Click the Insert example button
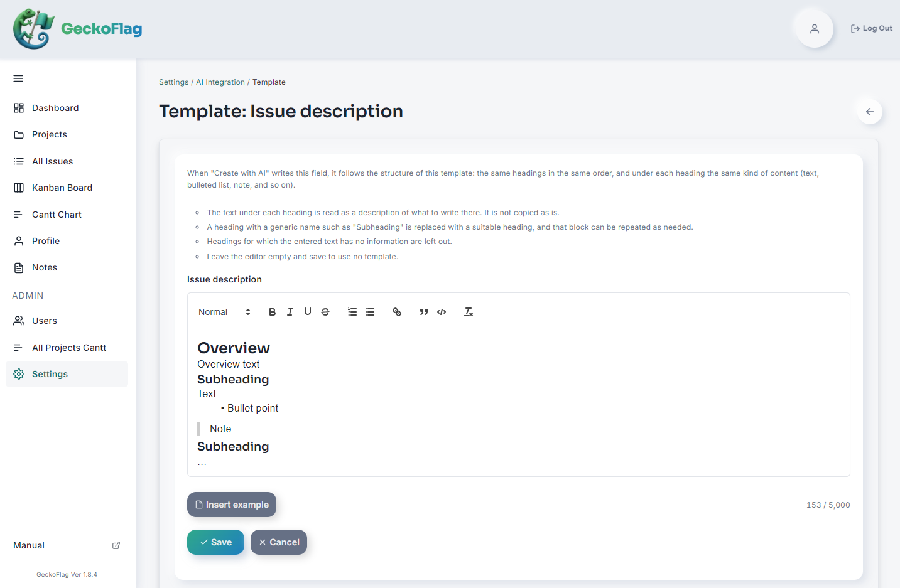900x588 pixels. [232, 505]
